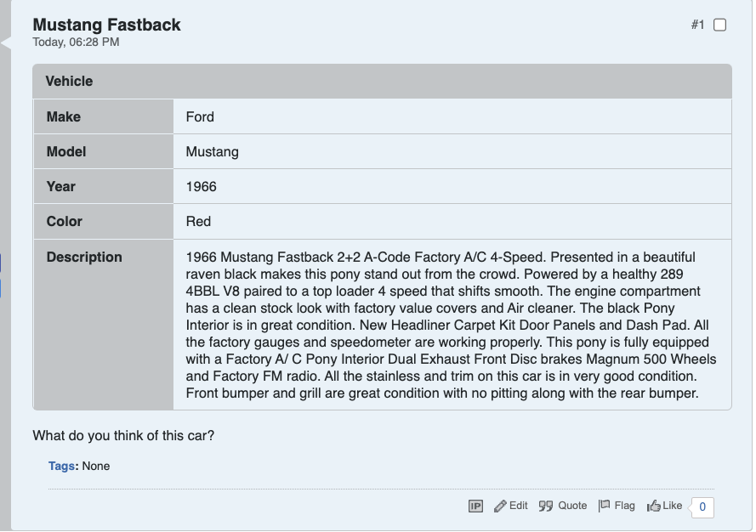Screen dimensions: 756x532
Task: Click the 'What do you think of this car?' text
Action: [123, 436]
